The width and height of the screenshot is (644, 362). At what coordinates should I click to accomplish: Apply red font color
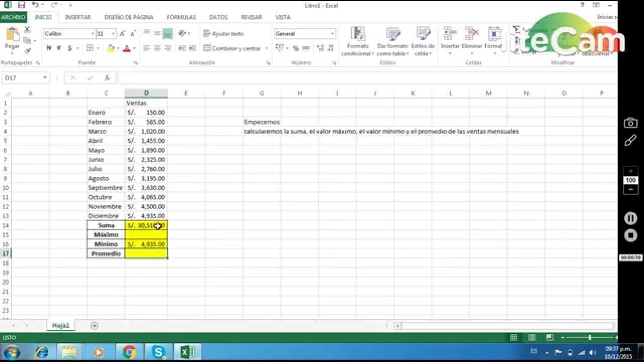click(126, 48)
